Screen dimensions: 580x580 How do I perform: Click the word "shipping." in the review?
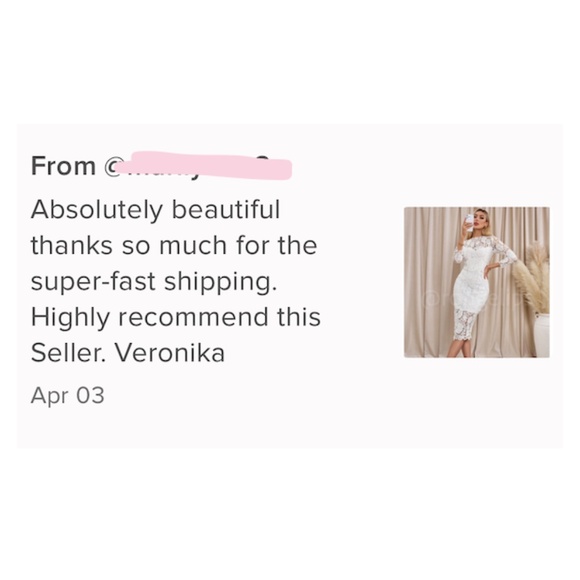pos(220,283)
